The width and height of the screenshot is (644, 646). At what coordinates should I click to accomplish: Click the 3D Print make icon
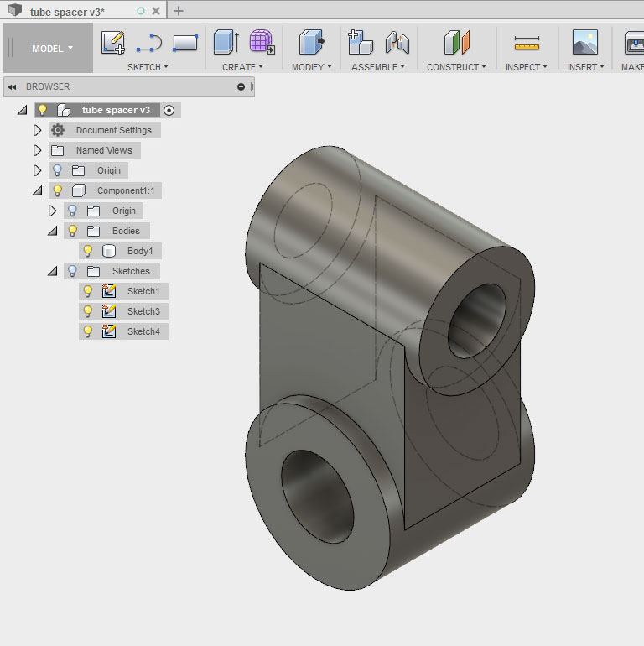click(634, 43)
